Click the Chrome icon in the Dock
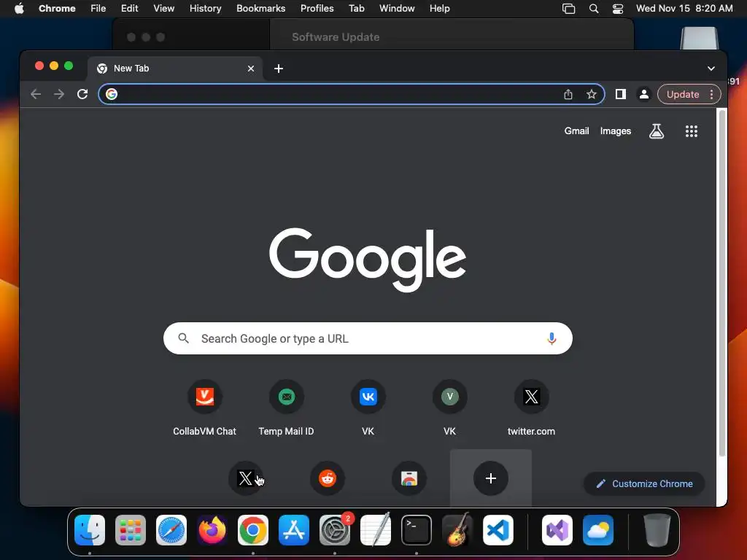Viewport: 747px width, 560px height. [x=253, y=530]
